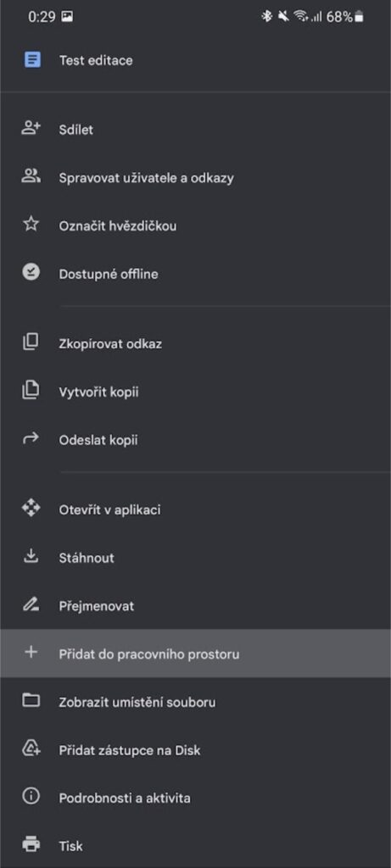391x868 pixels.
Task: Tap the copy link icon
Action: pyautogui.click(x=31, y=342)
